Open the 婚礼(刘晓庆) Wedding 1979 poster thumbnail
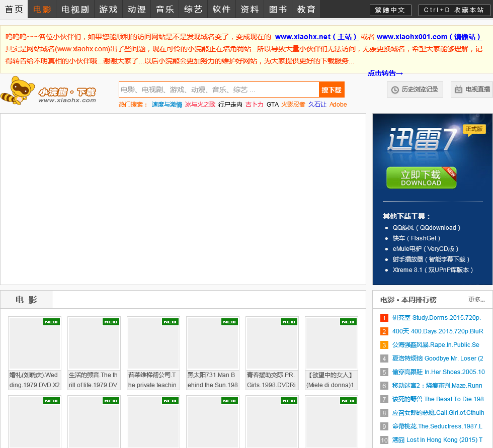 point(35,343)
